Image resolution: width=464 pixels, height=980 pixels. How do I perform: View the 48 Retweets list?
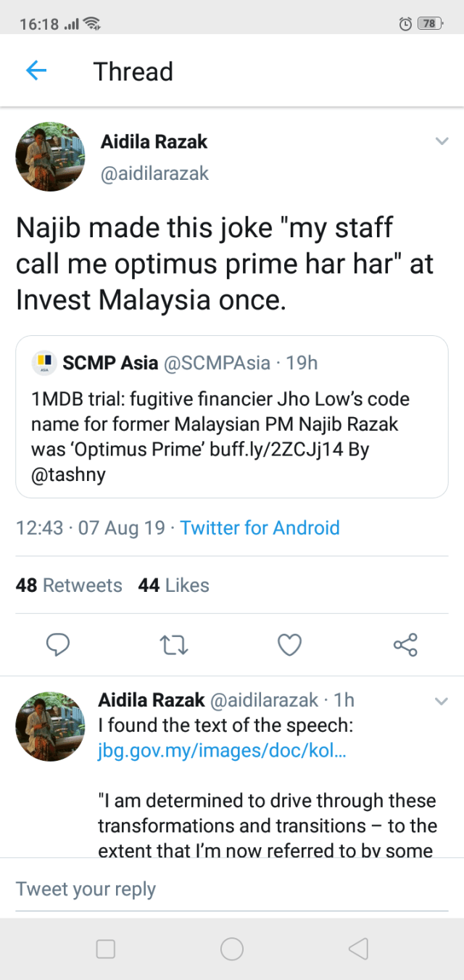tap(69, 585)
